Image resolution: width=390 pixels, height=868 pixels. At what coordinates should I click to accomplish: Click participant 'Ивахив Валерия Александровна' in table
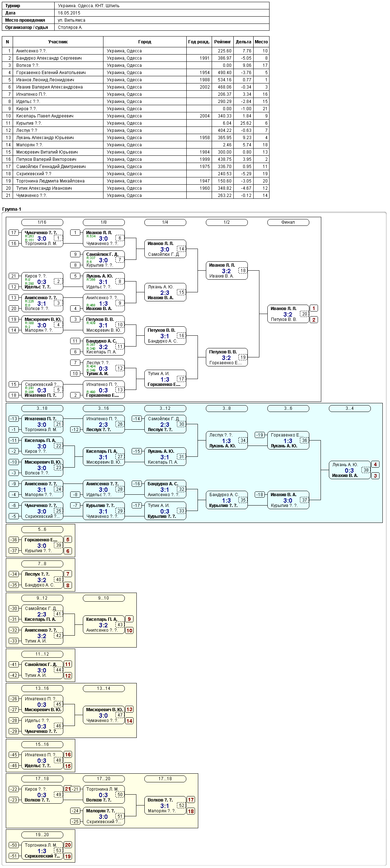(50, 87)
